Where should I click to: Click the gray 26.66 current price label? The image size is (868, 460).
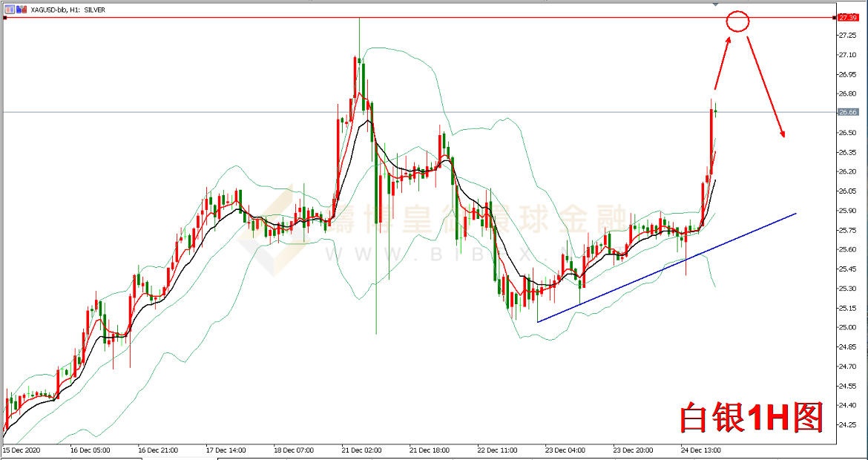coord(847,112)
